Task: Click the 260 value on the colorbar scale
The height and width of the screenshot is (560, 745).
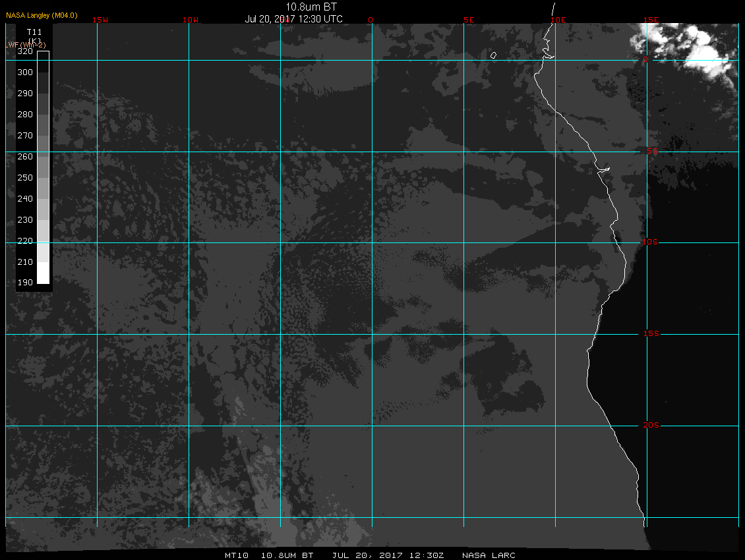Action: (25, 157)
